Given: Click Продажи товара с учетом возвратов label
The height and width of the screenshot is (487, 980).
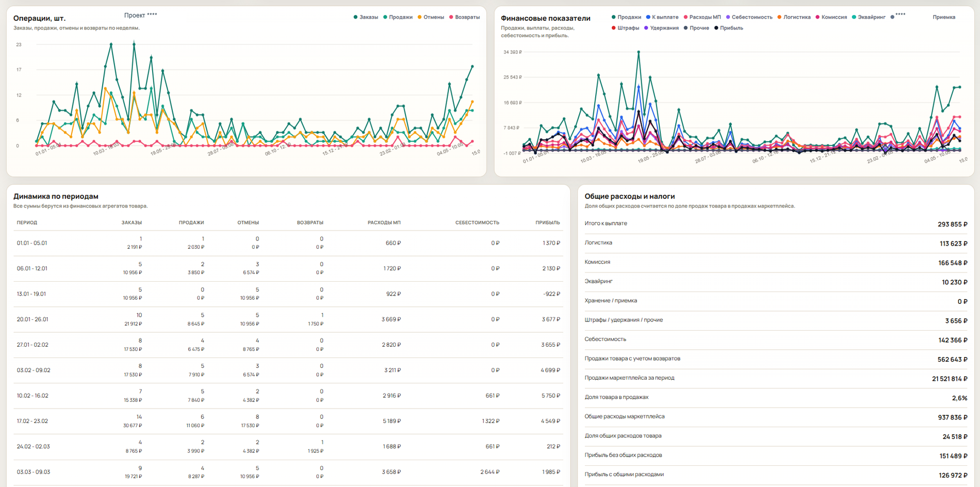Looking at the screenshot, I should (632, 359).
